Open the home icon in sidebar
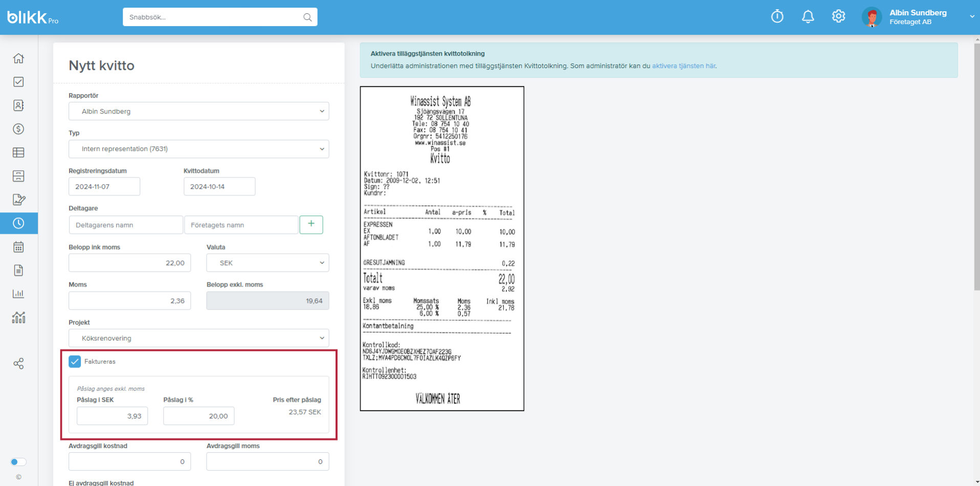 pos(18,58)
